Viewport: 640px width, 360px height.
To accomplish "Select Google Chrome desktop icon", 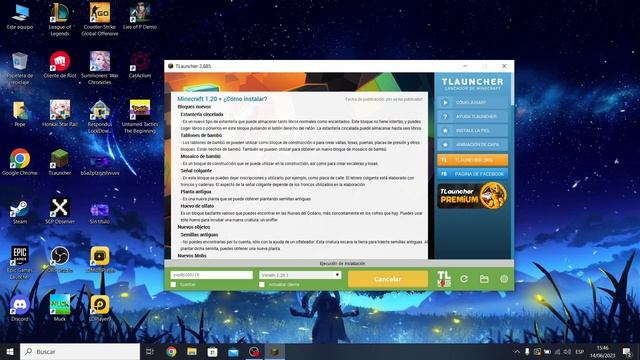I will tap(20, 162).
